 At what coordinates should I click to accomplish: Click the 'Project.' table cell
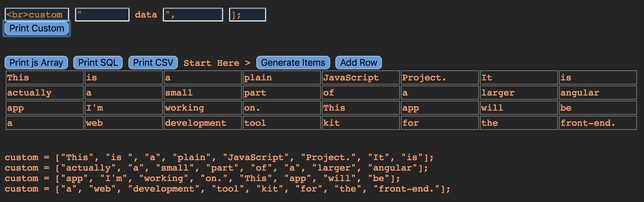[440, 77]
